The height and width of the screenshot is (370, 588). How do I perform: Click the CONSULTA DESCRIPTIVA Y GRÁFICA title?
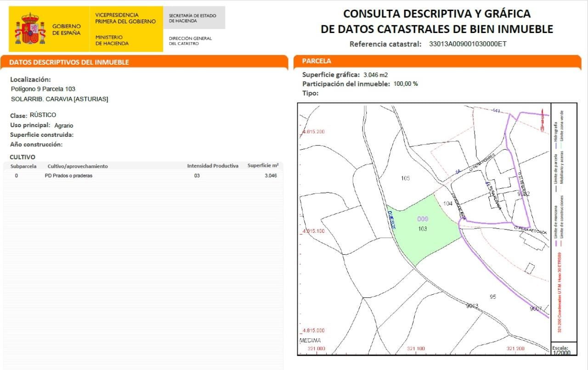[437, 13]
